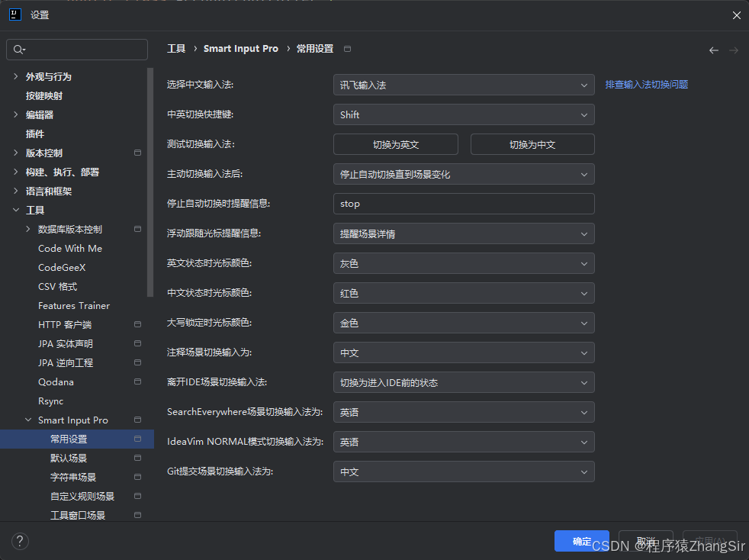Image resolution: width=749 pixels, height=560 pixels.
Task: Click the 工具 breadcrumb
Action: click(176, 49)
